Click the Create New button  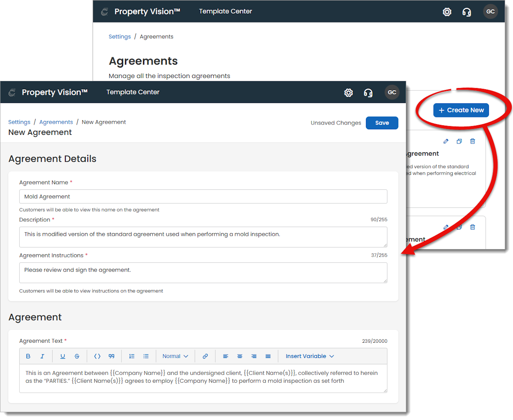(461, 110)
